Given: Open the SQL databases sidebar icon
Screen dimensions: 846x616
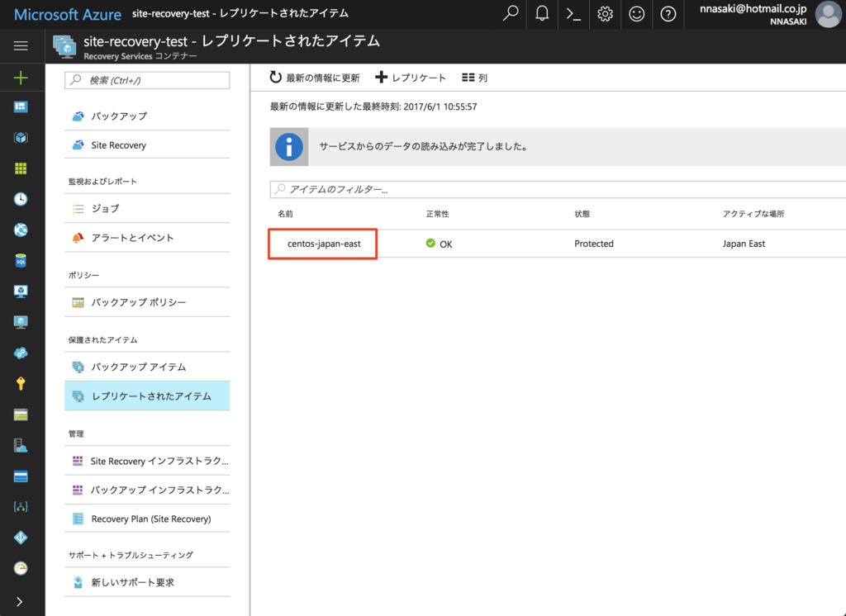Looking at the screenshot, I should pyautogui.click(x=21, y=261).
